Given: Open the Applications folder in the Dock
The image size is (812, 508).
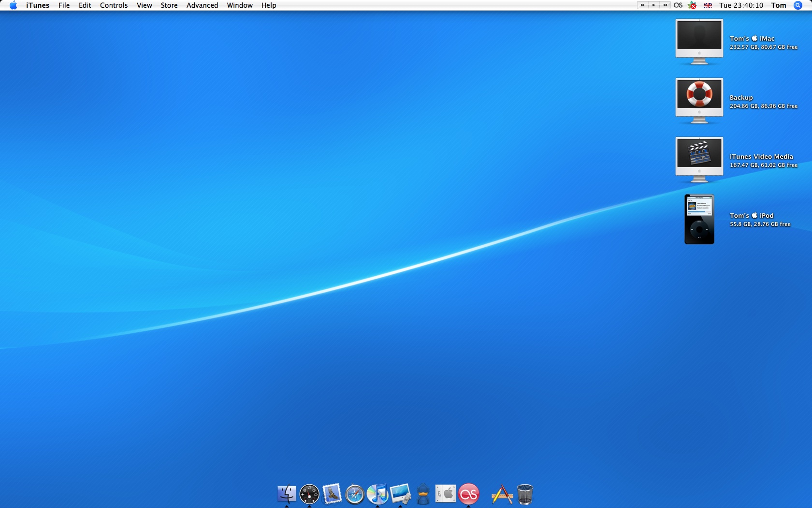Looking at the screenshot, I should [x=502, y=494].
